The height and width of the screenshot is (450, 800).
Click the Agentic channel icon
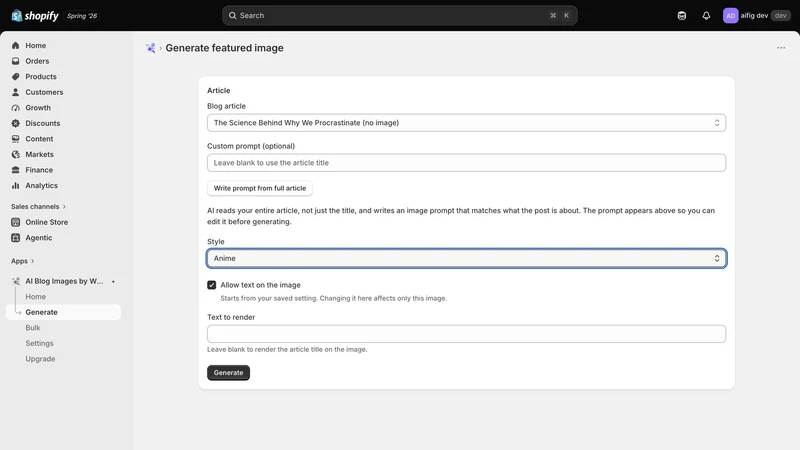pyautogui.click(x=15, y=238)
